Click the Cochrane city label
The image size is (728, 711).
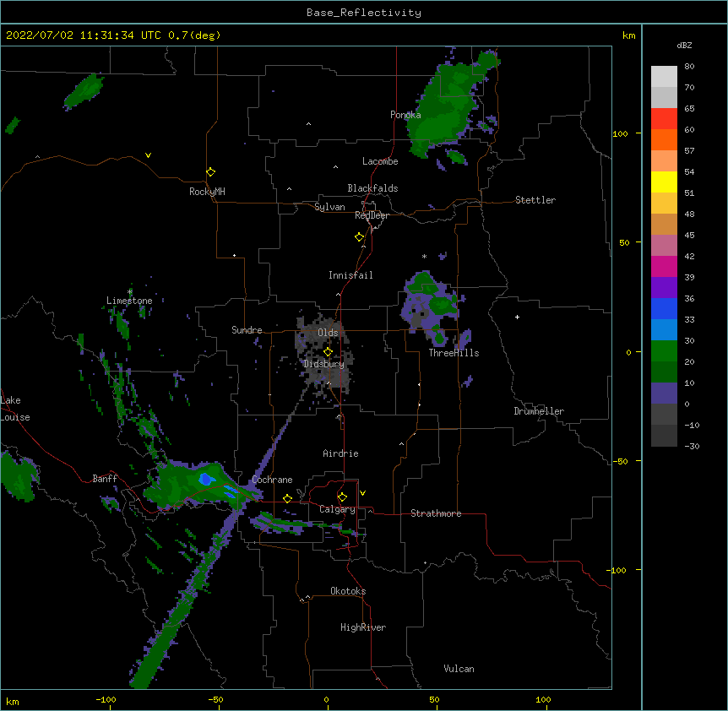pos(272,480)
